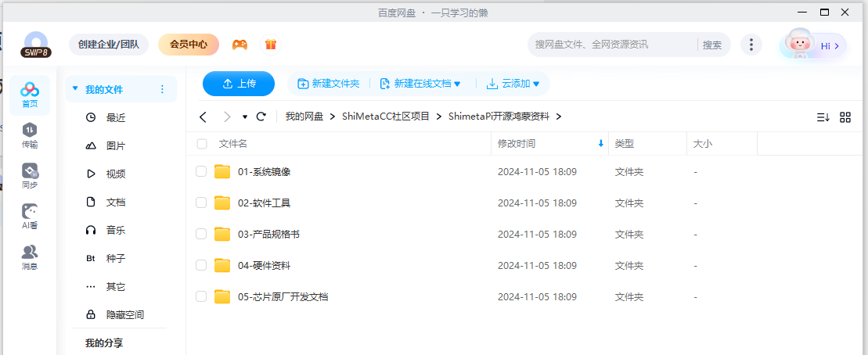This screenshot has height=355, width=868.
Task: Click 创建企业/团队 button
Action: [109, 45]
